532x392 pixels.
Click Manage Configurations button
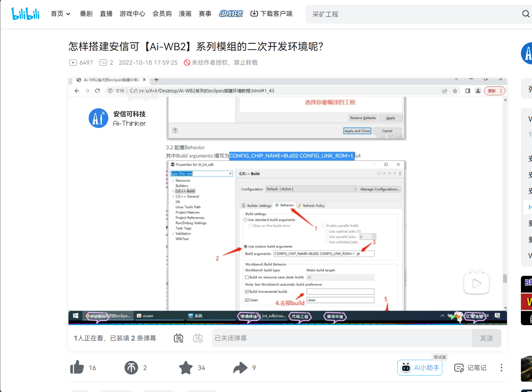tap(380, 189)
